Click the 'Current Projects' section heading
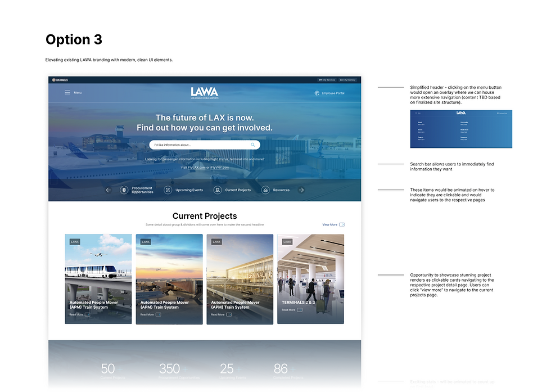This screenshot has height=392, width=551. [205, 216]
